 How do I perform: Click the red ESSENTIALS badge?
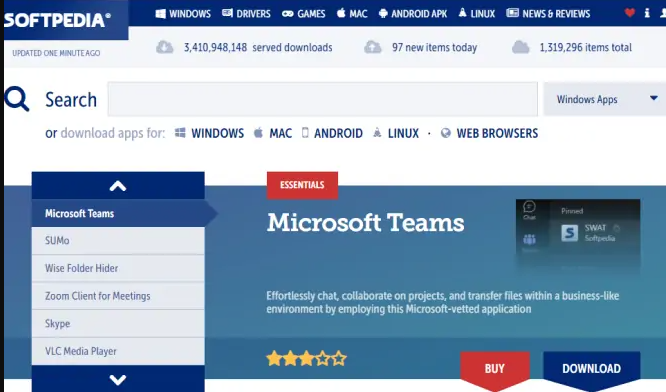coord(302,185)
